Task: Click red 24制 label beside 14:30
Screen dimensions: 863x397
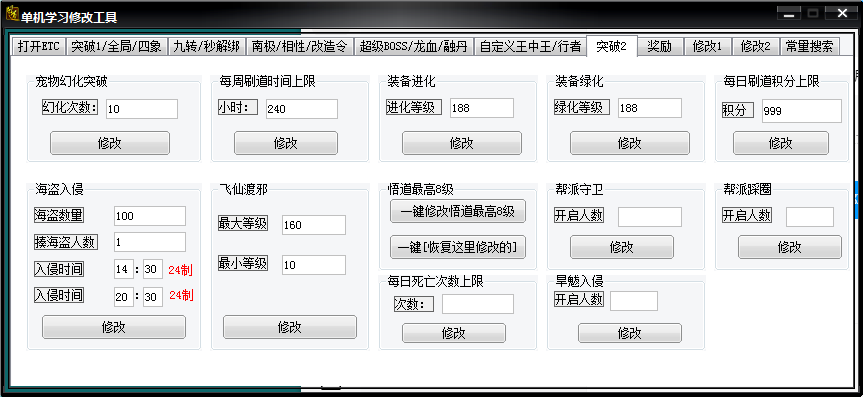Action: point(181,270)
